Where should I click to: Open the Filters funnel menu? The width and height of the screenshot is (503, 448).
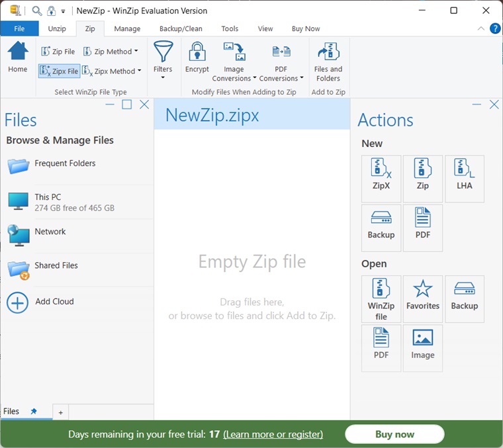163,60
